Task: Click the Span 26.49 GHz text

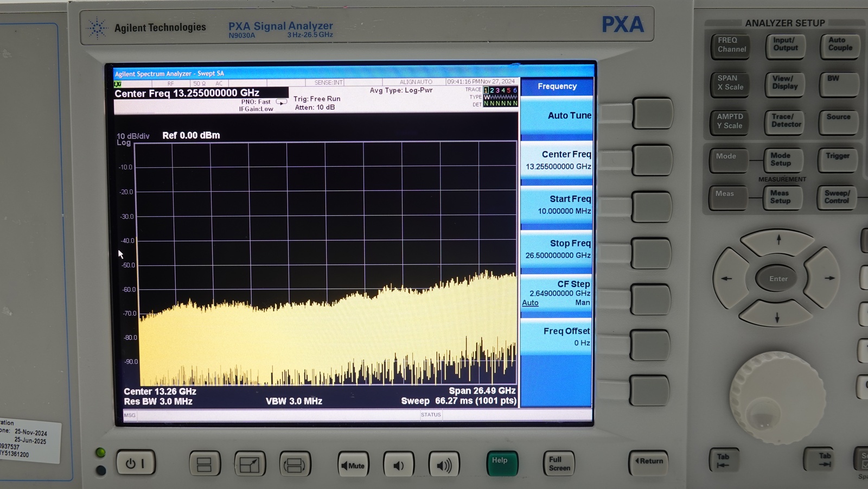Action: (482, 391)
